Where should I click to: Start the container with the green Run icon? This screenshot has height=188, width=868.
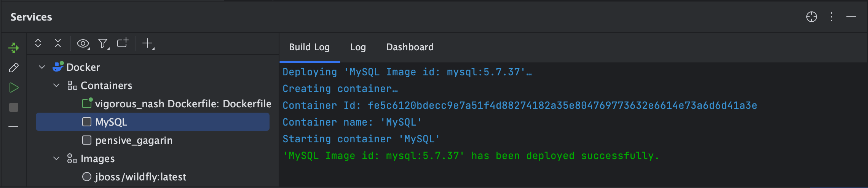point(14,88)
